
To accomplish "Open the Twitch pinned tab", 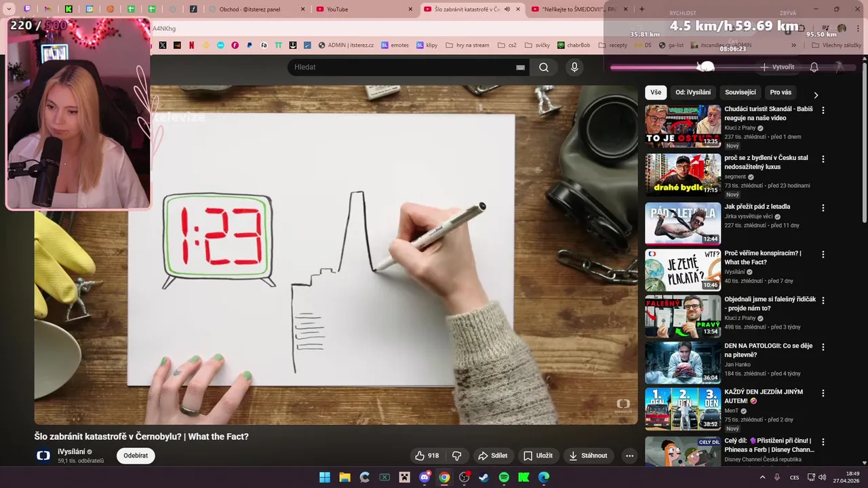I will pyautogui.click(x=27, y=9).
